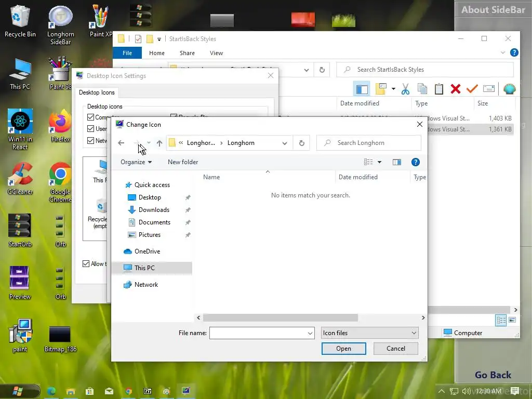This screenshot has height=399, width=532.
Task: Show the preview pane in Change Icon
Action: [396, 162]
